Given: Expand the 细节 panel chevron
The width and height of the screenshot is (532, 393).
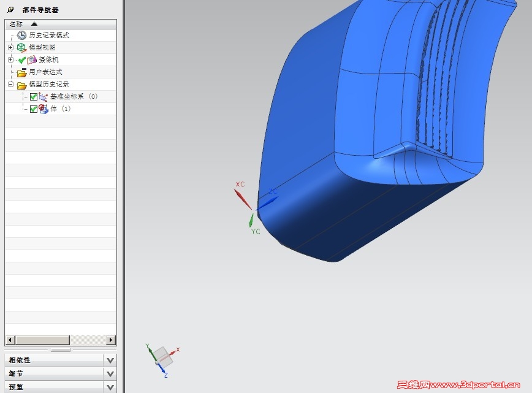Looking at the screenshot, I should point(110,373).
